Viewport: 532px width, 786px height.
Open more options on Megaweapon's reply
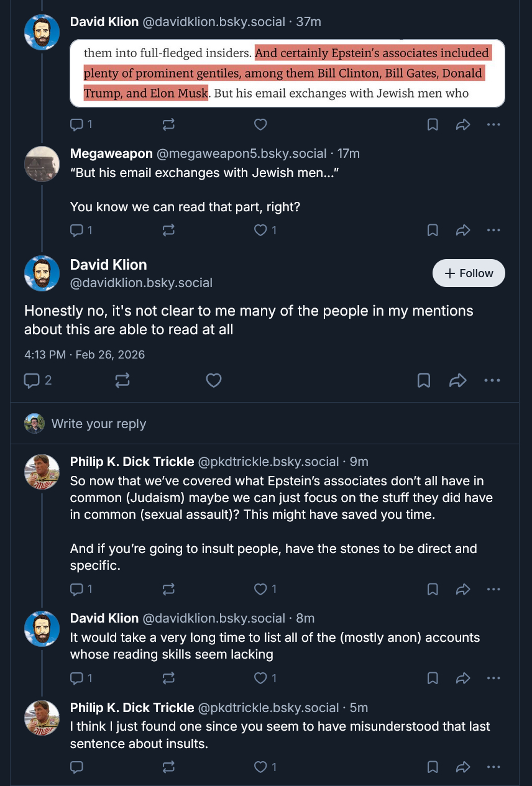pos(493,231)
